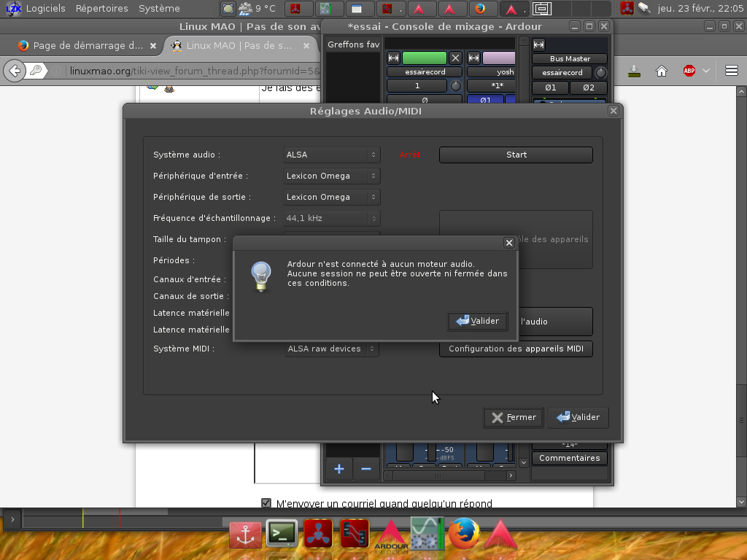Screen dimensions: 747x560
Task: Open the Système audio ALSA dropdown
Action: click(332, 155)
